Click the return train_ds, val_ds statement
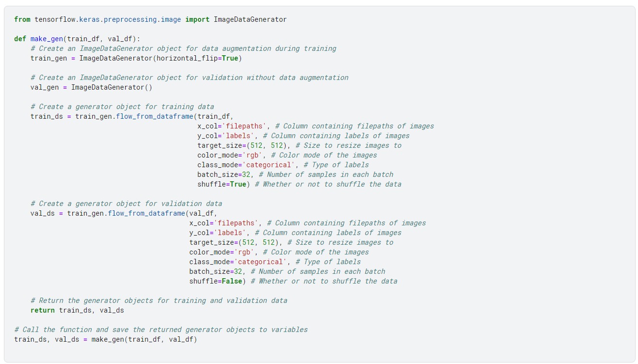 [x=77, y=310]
